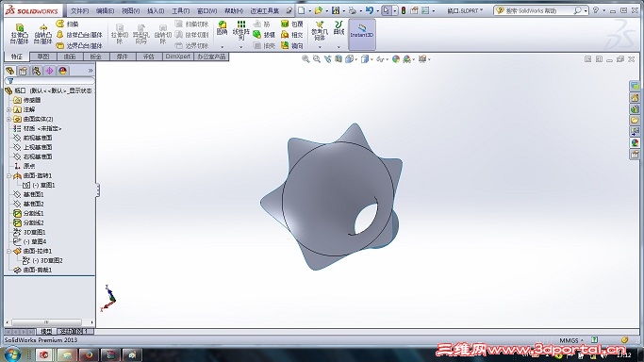Open the Display Style dropdown arrow
Viewport: 644px width, 362px height.
(x=372, y=59)
